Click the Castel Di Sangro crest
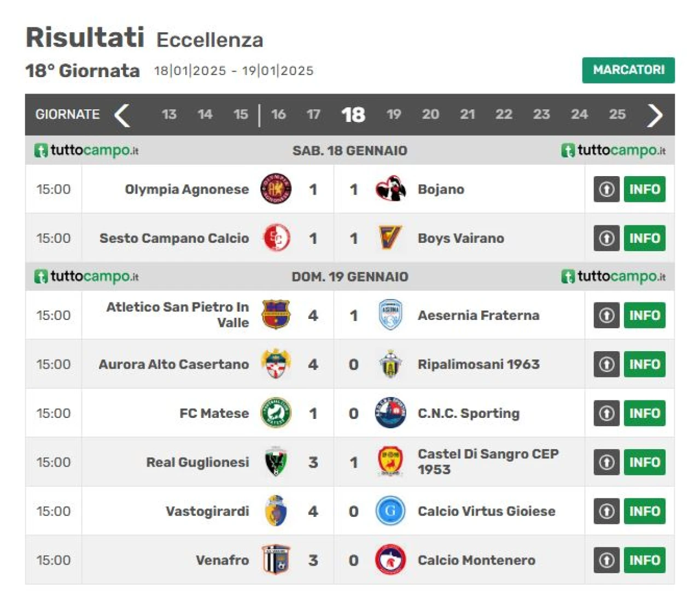Image resolution: width=700 pixels, height=594 pixels. pyautogui.click(x=390, y=462)
